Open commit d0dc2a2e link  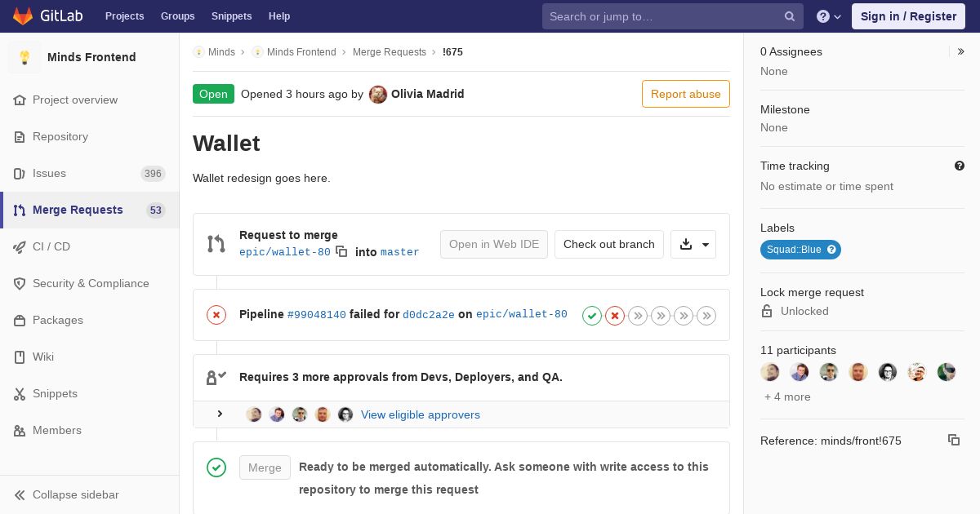(429, 314)
